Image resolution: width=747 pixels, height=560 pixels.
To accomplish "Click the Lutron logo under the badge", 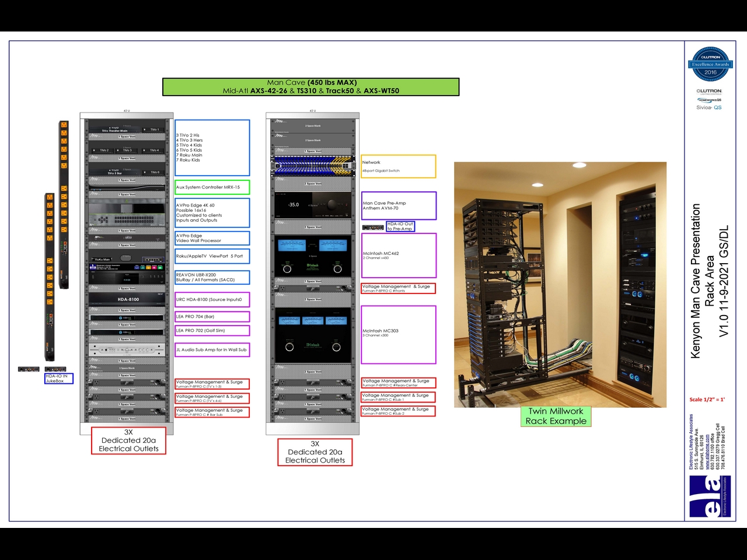I will pos(709,91).
